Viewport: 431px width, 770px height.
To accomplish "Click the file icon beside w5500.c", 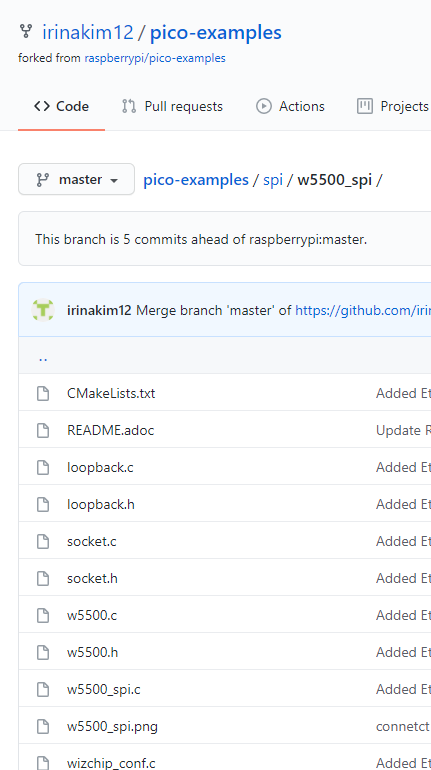I will click(43, 615).
